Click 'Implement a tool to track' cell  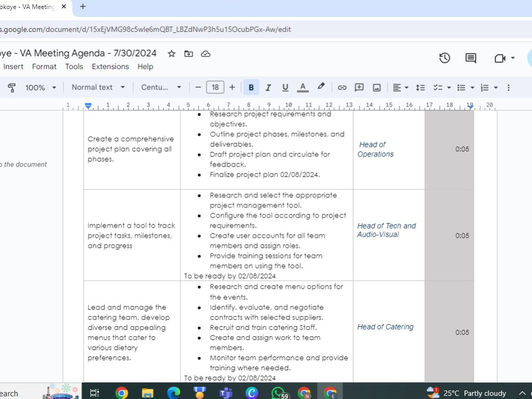(131, 236)
